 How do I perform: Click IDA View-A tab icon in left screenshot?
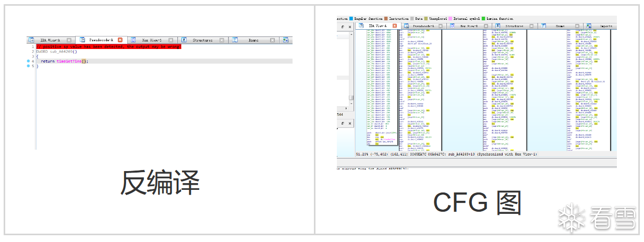pyautogui.click(x=30, y=40)
